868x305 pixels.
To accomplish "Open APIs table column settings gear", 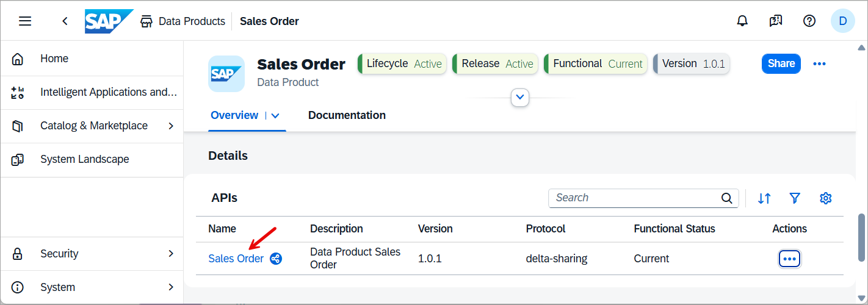I will pyautogui.click(x=826, y=198).
